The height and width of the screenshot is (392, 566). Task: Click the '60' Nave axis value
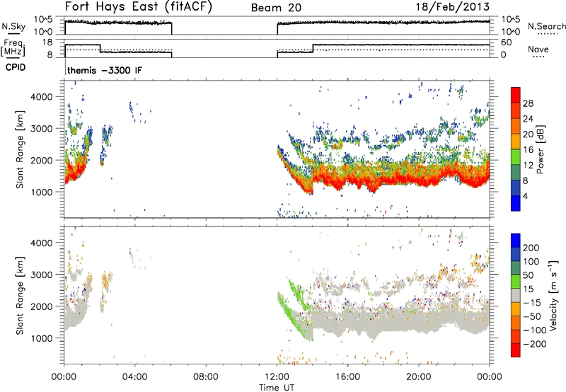(506, 42)
